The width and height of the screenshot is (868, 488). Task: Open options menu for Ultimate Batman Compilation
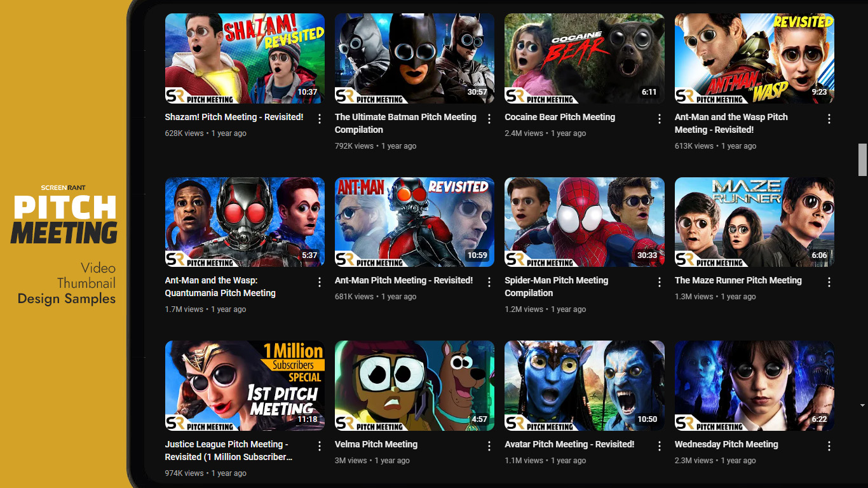click(489, 119)
